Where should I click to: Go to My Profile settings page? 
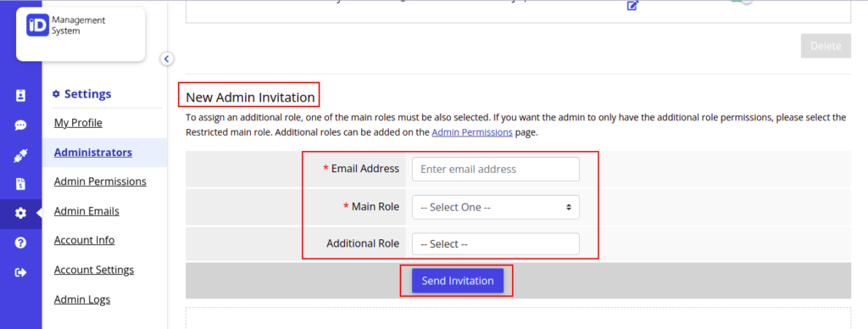click(78, 122)
